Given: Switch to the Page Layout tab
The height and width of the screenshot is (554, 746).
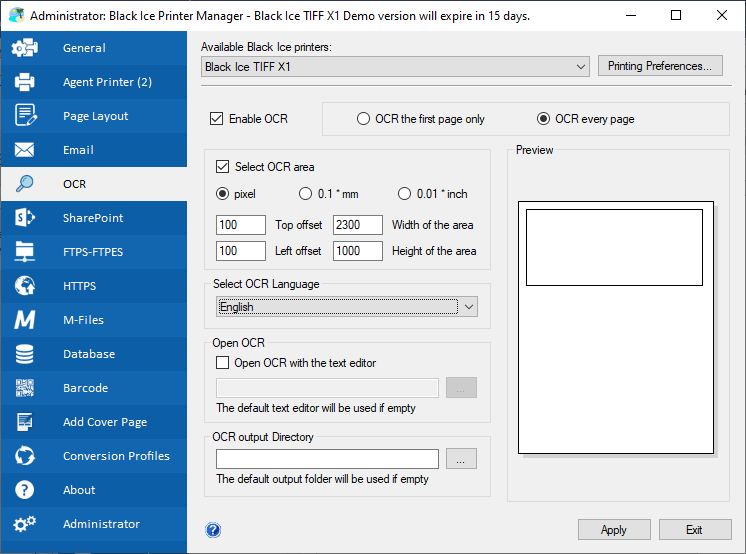Looking at the screenshot, I should (95, 116).
